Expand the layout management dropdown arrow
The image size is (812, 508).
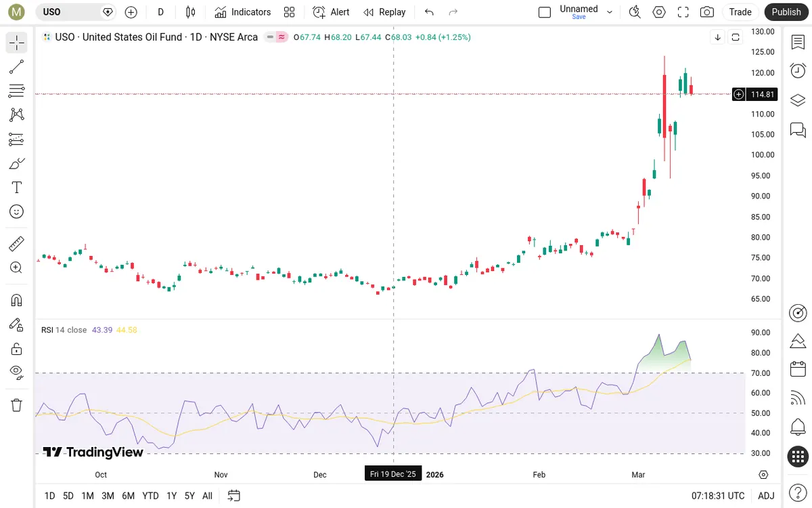point(610,12)
